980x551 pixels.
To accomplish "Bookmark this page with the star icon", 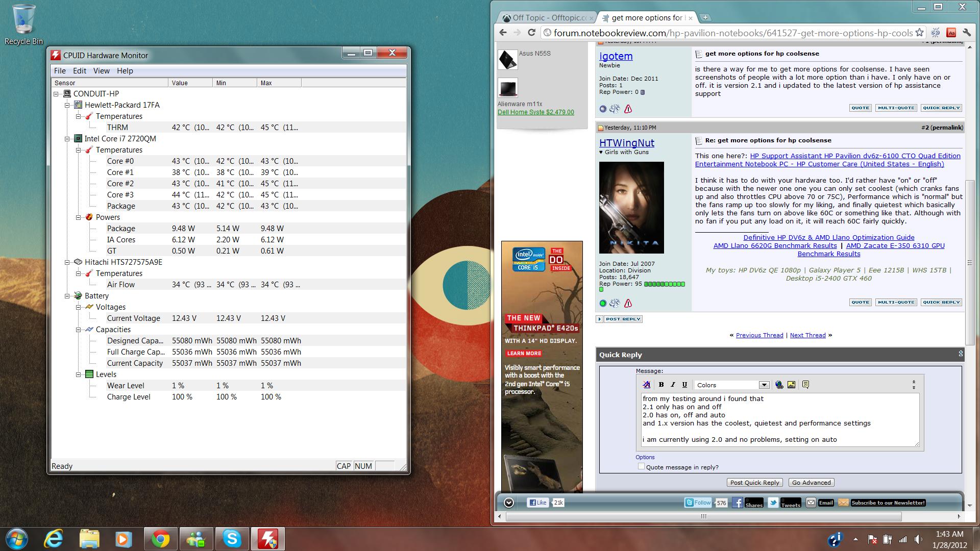I will [x=919, y=33].
